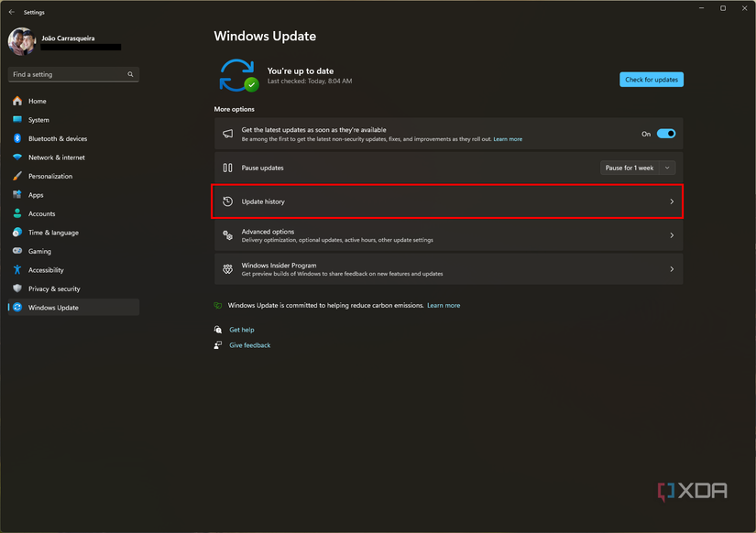This screenshot has height=533, width=756.
Task: Open Learn more link about latest updates
Action: point(508,139)
